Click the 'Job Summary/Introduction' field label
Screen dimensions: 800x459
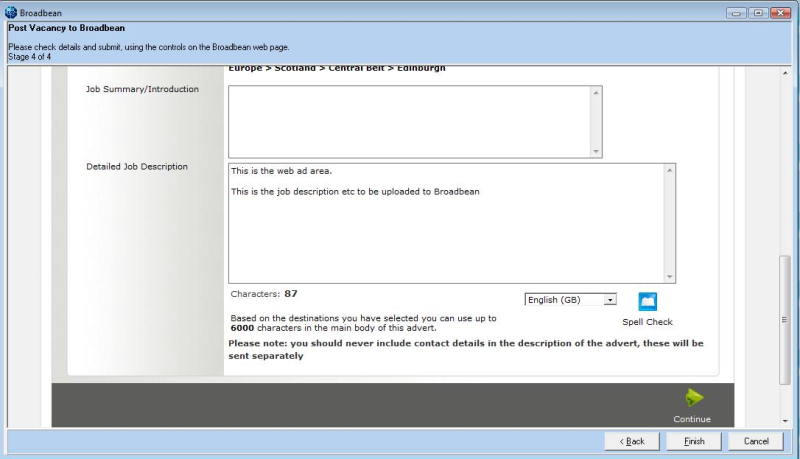pos(142,89)
